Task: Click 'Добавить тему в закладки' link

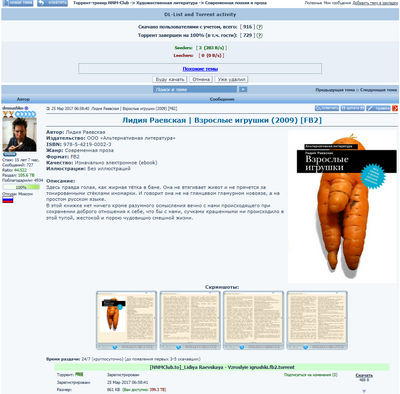Action: point(375,3)
